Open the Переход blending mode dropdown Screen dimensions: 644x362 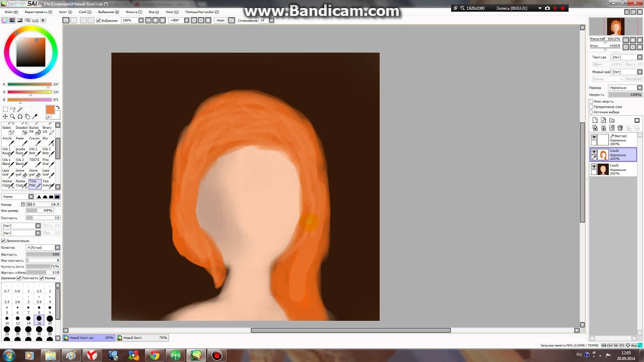[x=639, y=87]
